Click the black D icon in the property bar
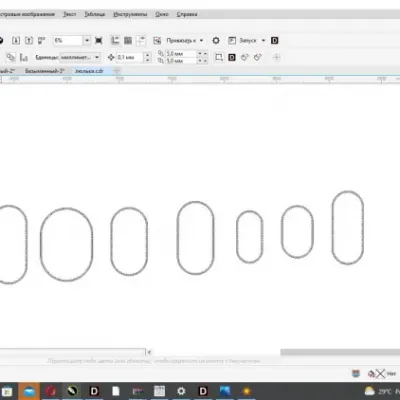 click(x=232, y=57)
